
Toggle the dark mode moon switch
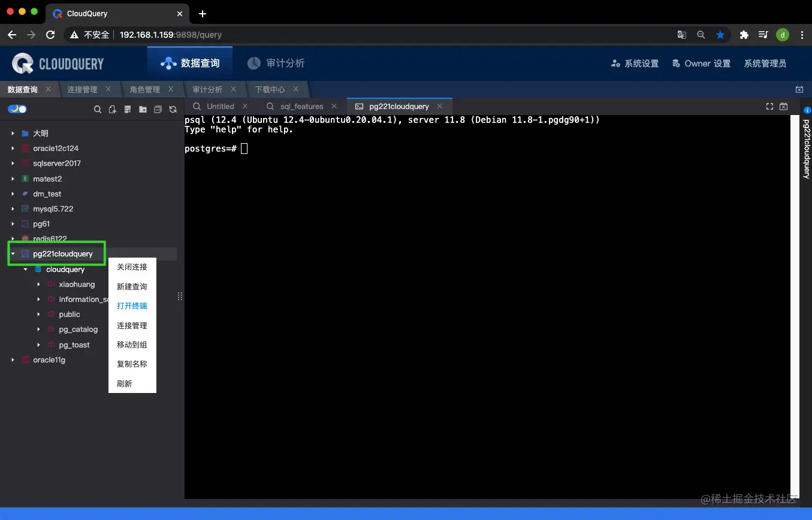(17, 109)
